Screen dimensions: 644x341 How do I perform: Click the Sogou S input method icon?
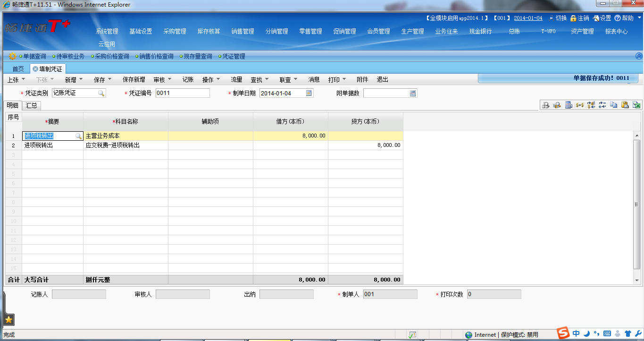563,333
